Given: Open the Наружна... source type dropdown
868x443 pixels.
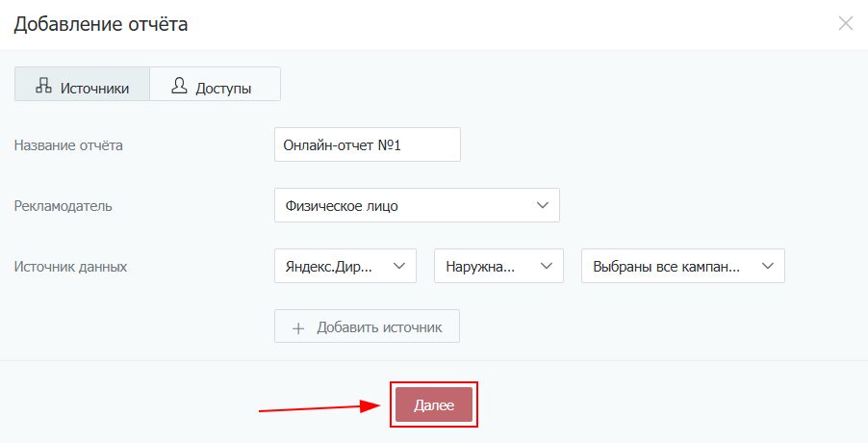Looking at the screenshot, I should pyautogui.click(x=498, y=266).
